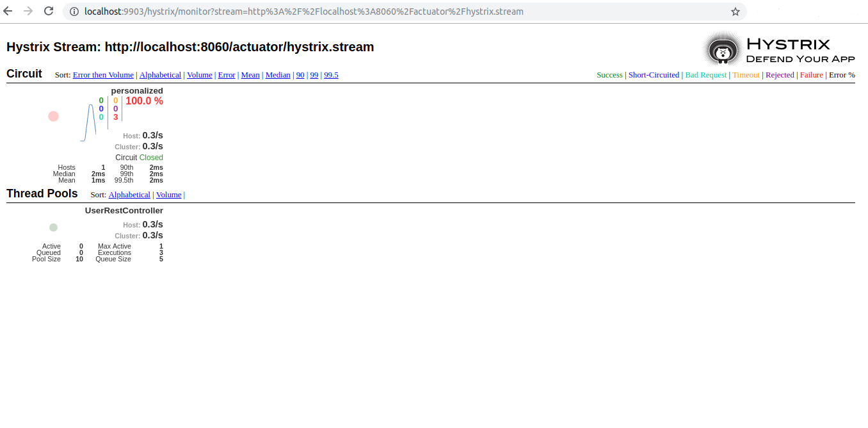The image size is (868, 428).
Task: Click the Hystrix Stream page title
Action: (x=190, y=47)
